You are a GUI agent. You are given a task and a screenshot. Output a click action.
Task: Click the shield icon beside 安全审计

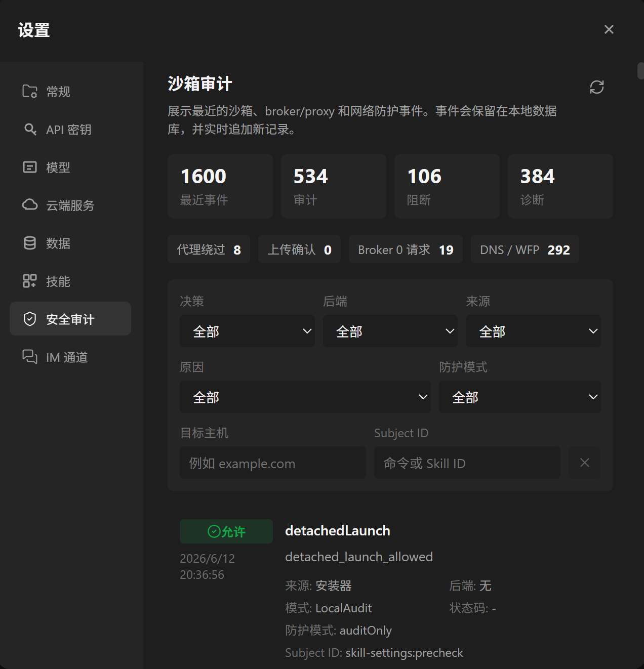point(30,319)
